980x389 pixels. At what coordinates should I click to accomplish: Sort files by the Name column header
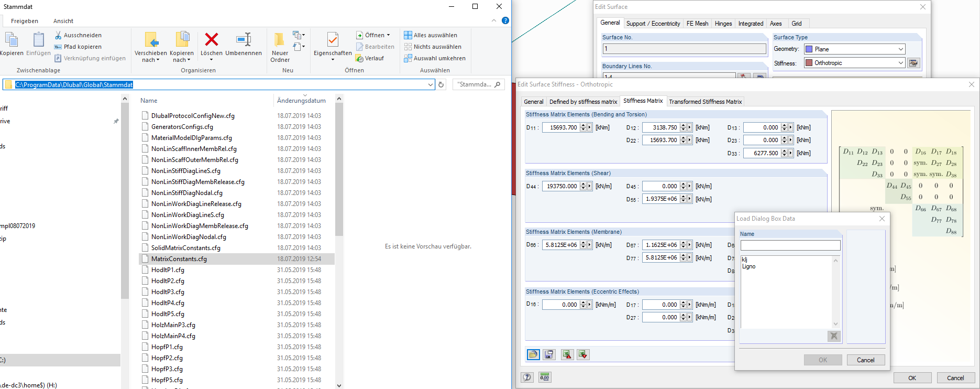[x=149, y=101]
